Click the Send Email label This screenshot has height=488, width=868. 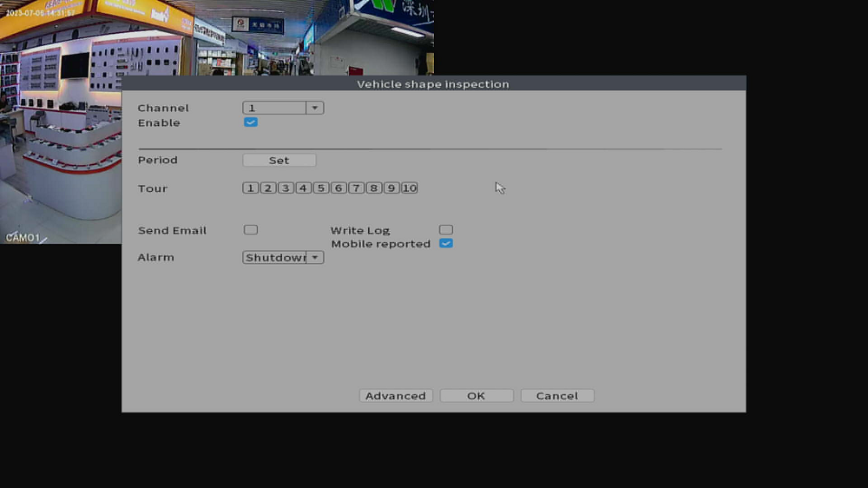pos(172,230)
